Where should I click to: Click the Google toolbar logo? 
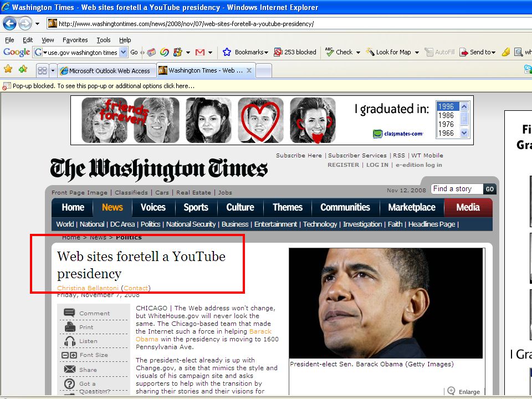point(17,52)
